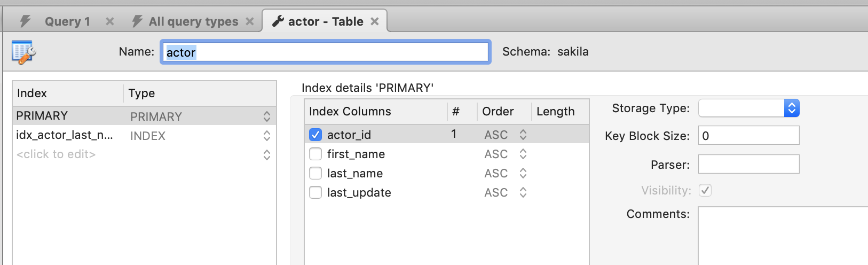The image size is (868, 265).
Task: Change PRIMARY index type via stepper
Action: pyautogui.click(x=267, y=116)
